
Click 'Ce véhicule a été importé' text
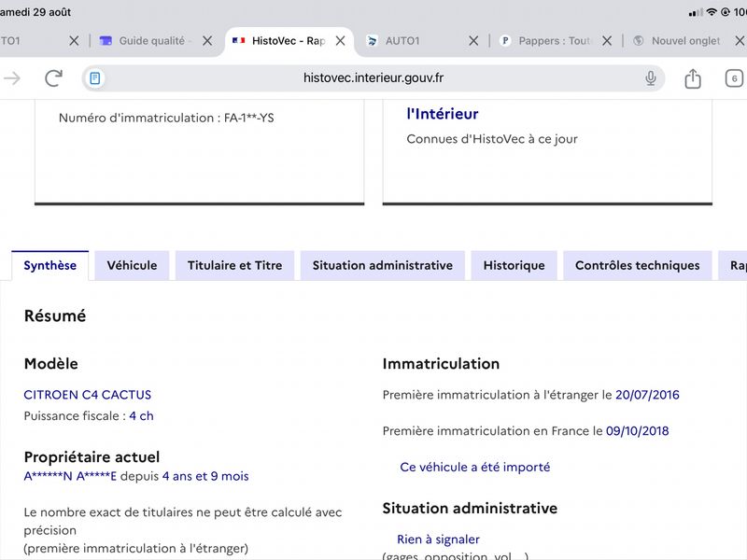(x=475, y=468)
